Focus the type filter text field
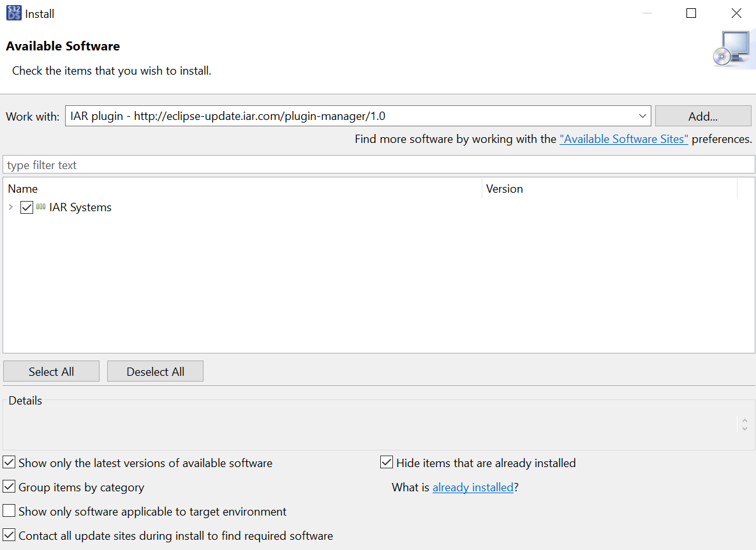The image size is (756, 550). click(x=379, y=165)
